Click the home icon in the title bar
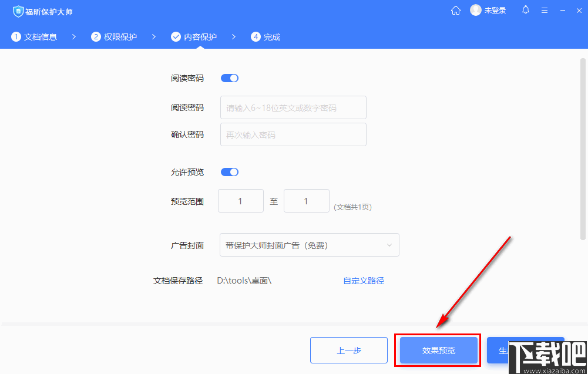 click(x=456, y=10)
